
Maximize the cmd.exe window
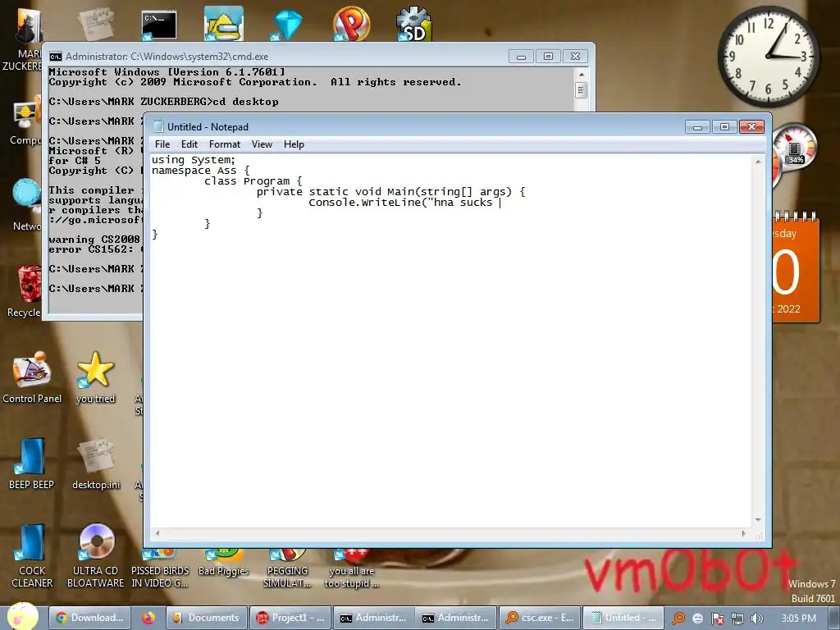pos(548,57)
